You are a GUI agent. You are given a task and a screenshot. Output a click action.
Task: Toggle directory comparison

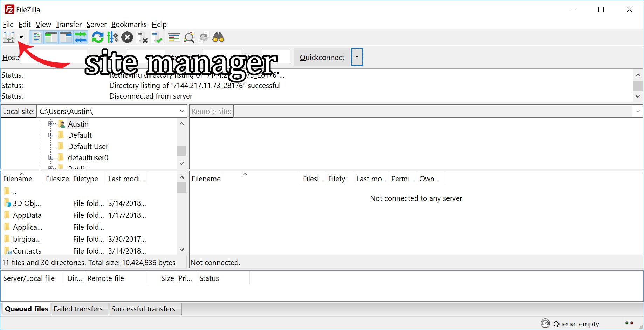click(189, 37)
